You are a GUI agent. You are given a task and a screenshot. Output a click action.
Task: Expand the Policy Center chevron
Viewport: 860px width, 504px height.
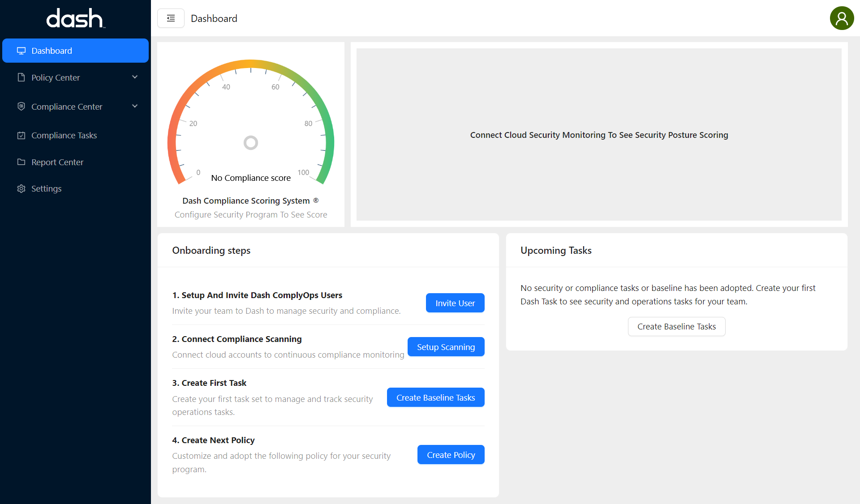click(x=135, y=77)
